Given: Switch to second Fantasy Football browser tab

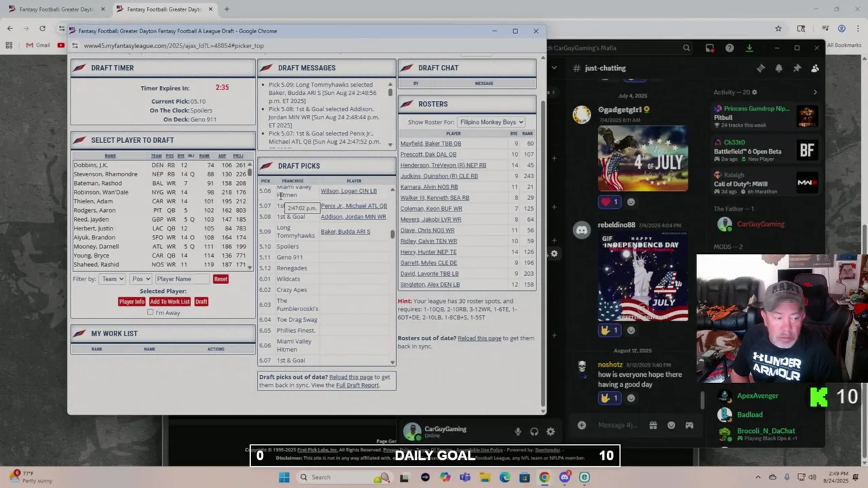Looking at the screenshot, I should coord(165,9).
